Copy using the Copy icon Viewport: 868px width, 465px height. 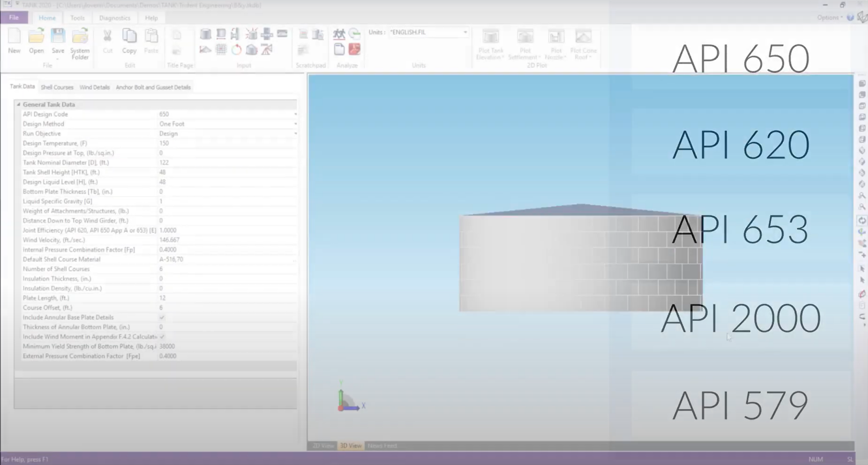[129, 41]
